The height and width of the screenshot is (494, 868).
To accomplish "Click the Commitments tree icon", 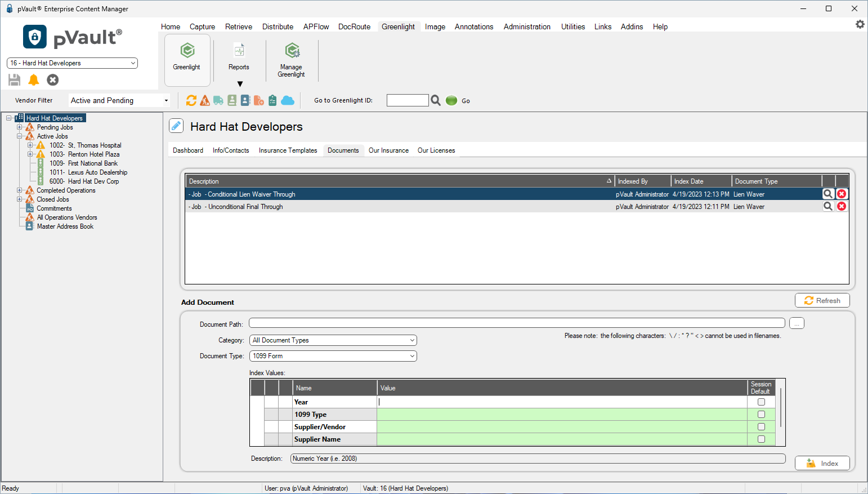I will (x=30, y=208).
